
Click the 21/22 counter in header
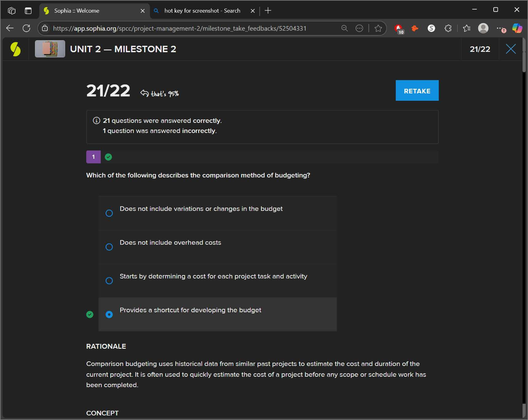pyautogui.click(x=480, y=49)
